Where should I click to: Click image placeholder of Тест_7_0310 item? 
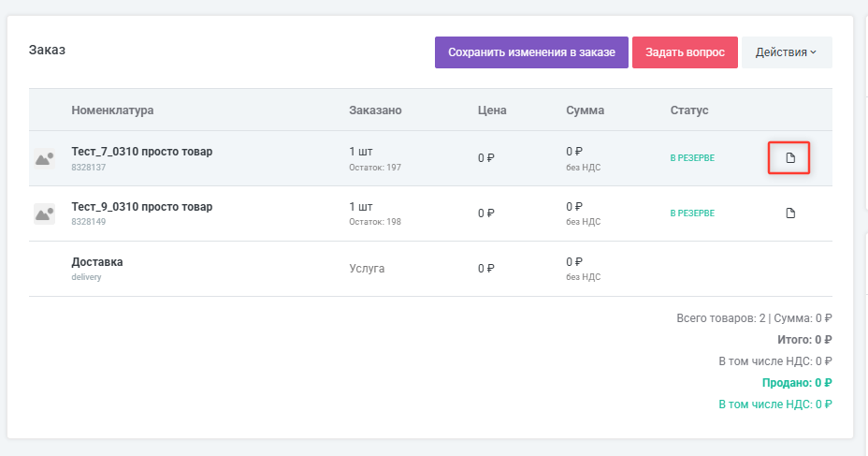pyautogui.click(x=44, y=158)
